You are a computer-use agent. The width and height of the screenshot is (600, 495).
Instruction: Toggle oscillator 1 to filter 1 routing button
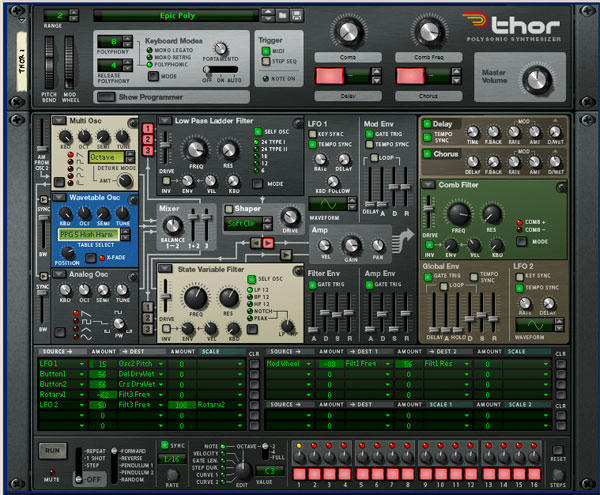pos(148,129)
